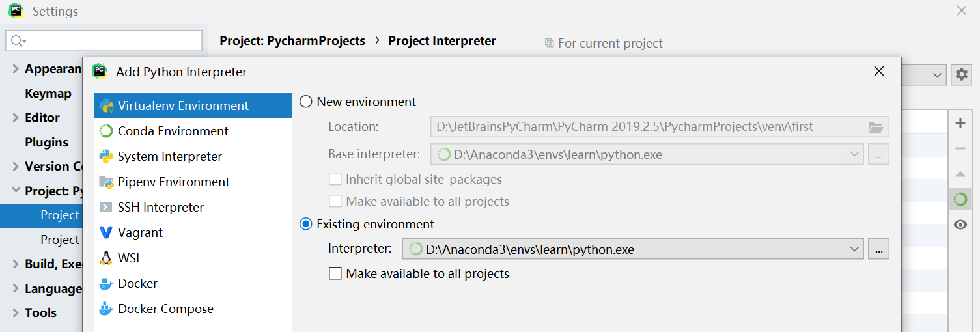980x332 pixels.
Task: Click the settings gear icon beside interpreter dropdown
Action: [x=961, y=75]
